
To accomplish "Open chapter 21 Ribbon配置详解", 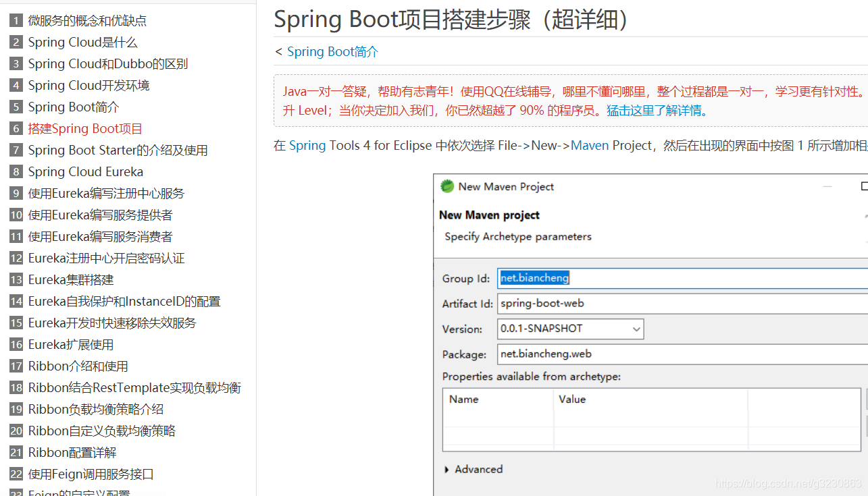I will (x=72, y=453).
